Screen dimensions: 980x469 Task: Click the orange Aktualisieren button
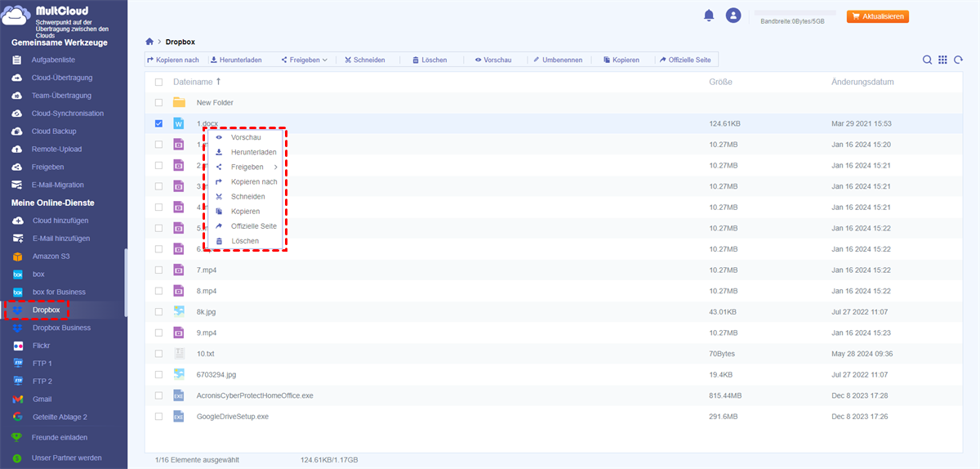click(878, 16)
